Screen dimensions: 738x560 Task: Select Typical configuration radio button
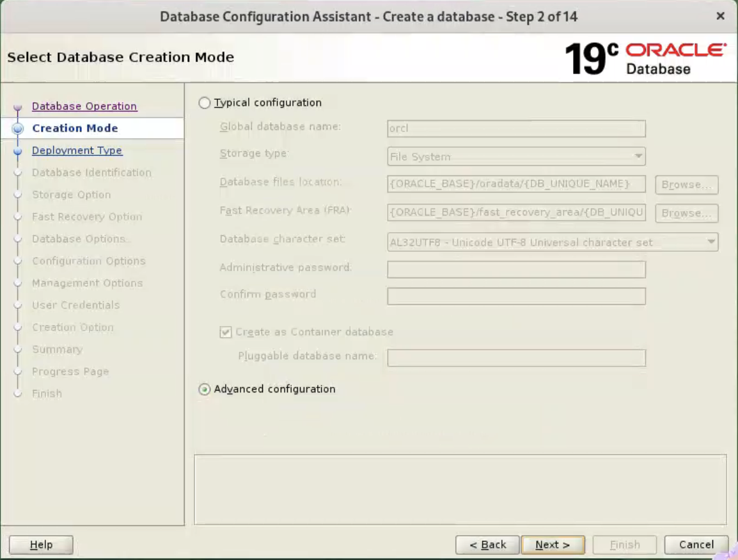tap(204, 102)
